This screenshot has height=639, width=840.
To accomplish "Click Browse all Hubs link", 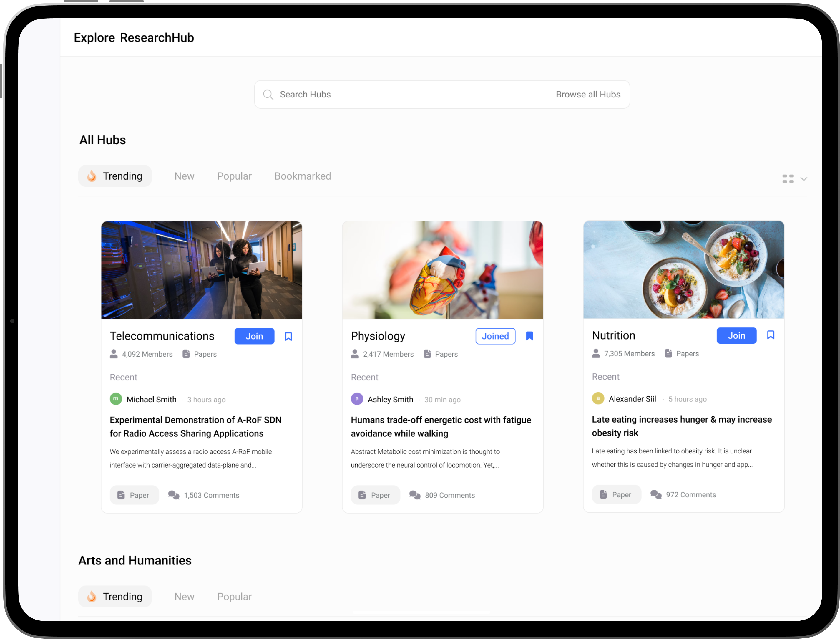I will tap(588, 94).
